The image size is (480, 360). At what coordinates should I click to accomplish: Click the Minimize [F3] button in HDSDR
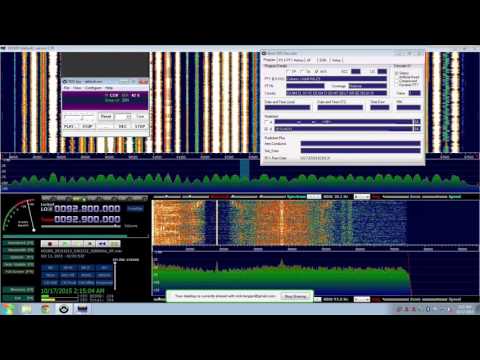(x=19, y=290)
